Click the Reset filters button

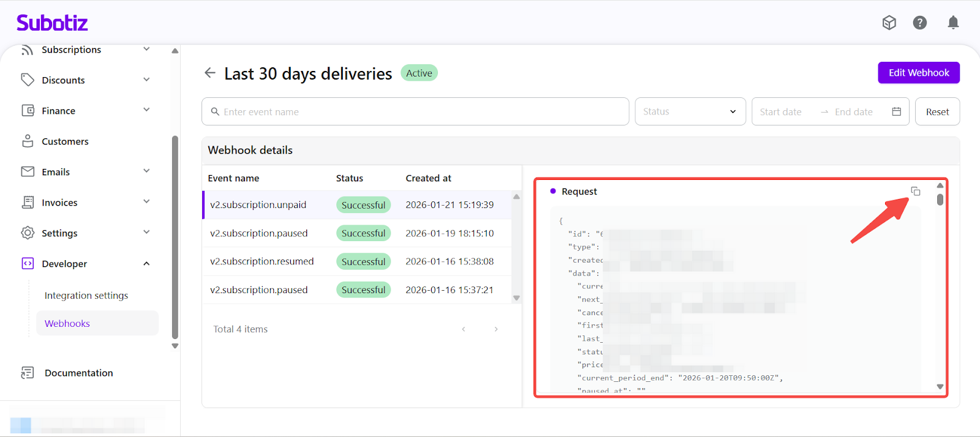click(x=937, y=112)
